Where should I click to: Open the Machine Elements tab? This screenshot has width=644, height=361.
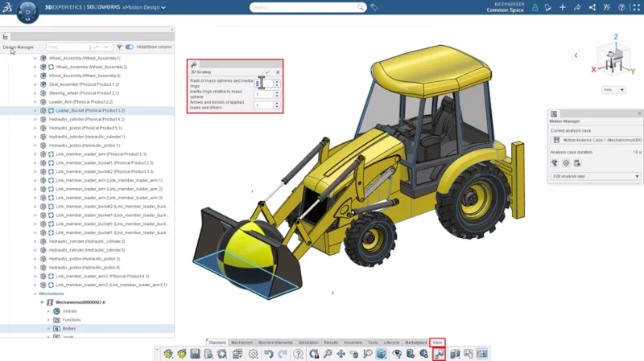pos(275,343)
